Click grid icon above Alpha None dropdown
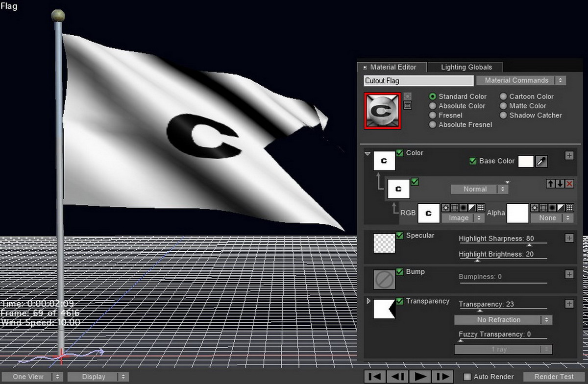Viewport: 588px width, 384px height. coord(570,208)
